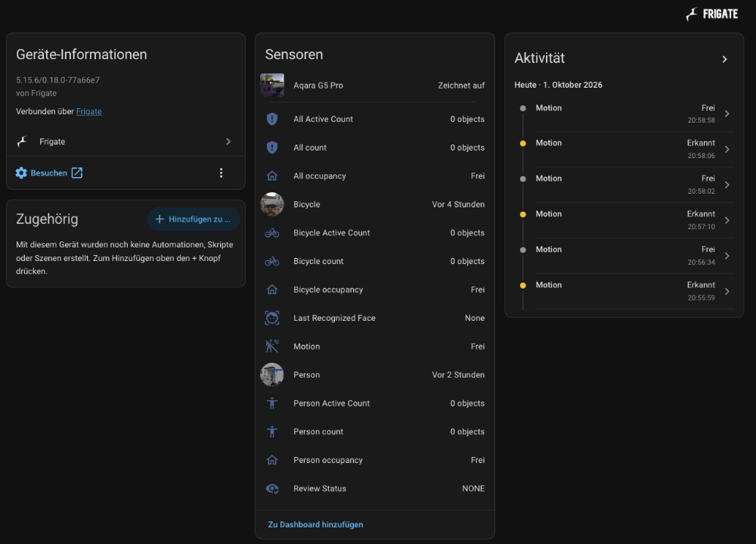
Task: Click the gear icon next to Besuchen
Action: click(x=21, y=173)
